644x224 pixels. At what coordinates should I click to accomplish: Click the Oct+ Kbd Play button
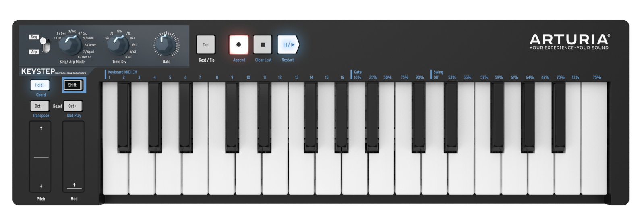pyautogui.click(x=73, y=106)
